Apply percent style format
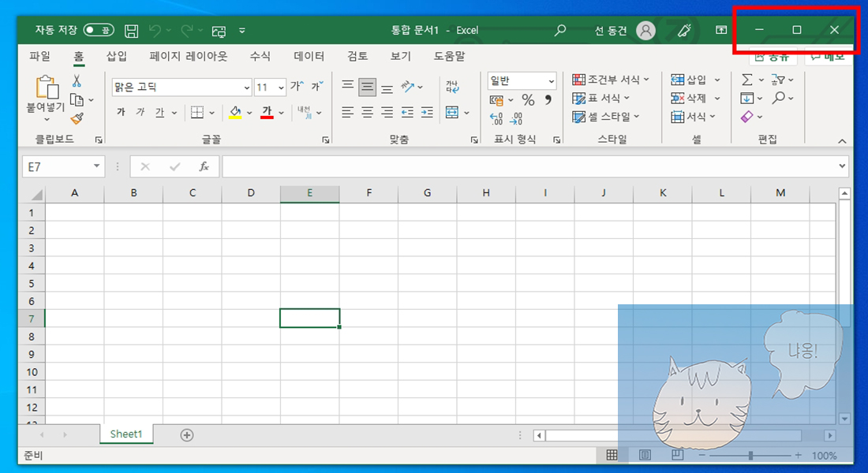The image size is (868, 473). (528, 100)
